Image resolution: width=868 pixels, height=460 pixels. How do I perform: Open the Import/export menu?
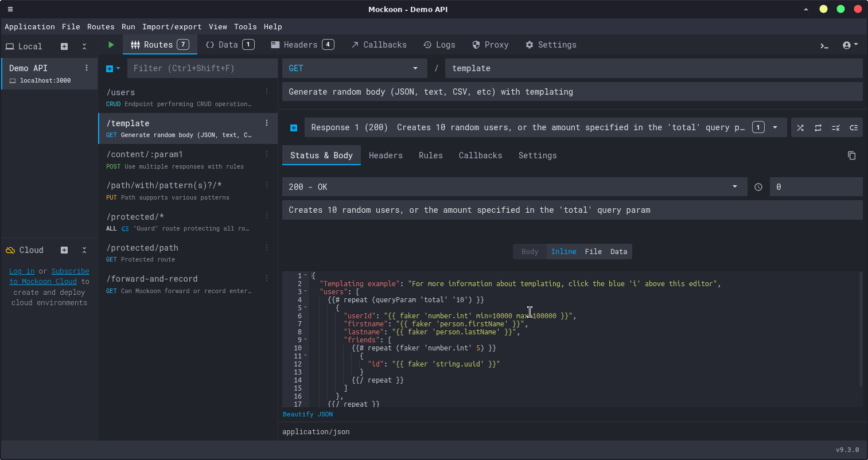click(172, 26)
